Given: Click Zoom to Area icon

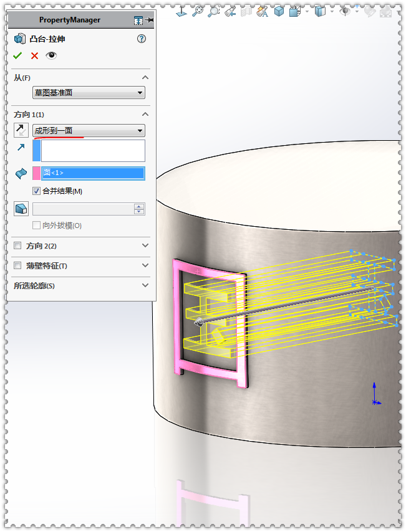Looking at the screenshot, I should [214, 12].
